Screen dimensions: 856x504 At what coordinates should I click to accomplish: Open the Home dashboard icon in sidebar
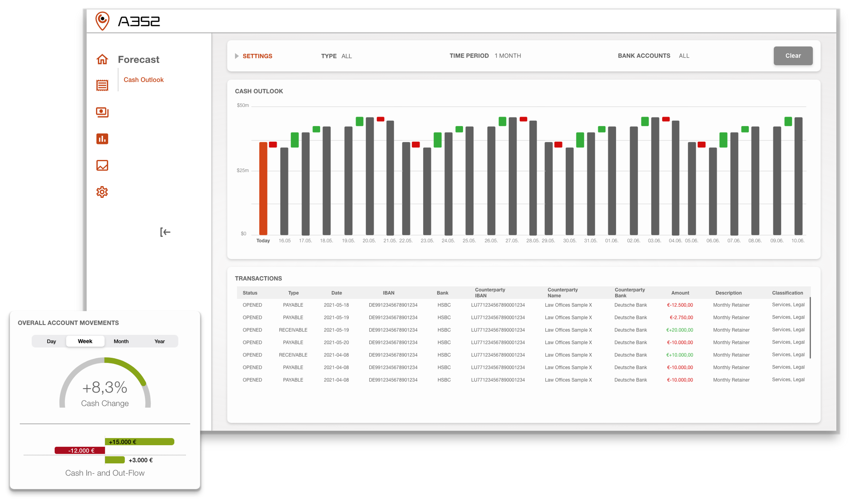point(102,59)
